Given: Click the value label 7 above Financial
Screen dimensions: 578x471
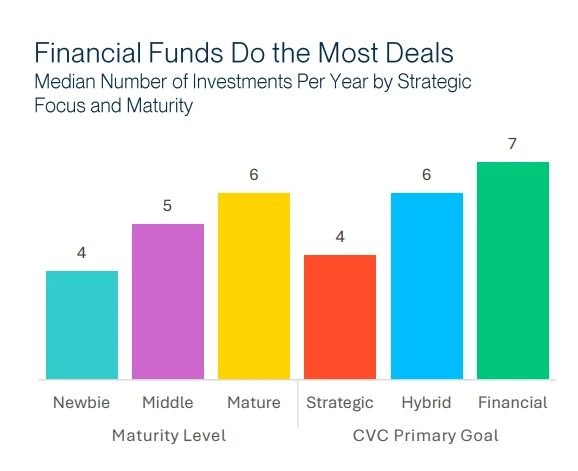Looking at the screenshot, I should click(x=512, y=144).
